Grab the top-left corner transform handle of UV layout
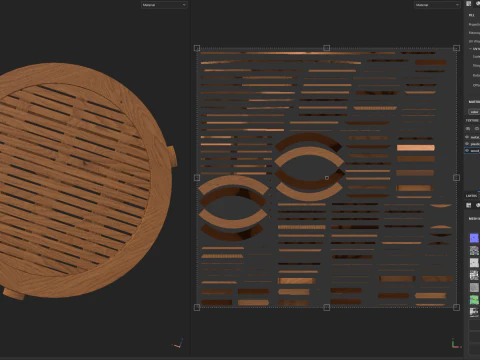480x360 pixels. click(197, 48)
